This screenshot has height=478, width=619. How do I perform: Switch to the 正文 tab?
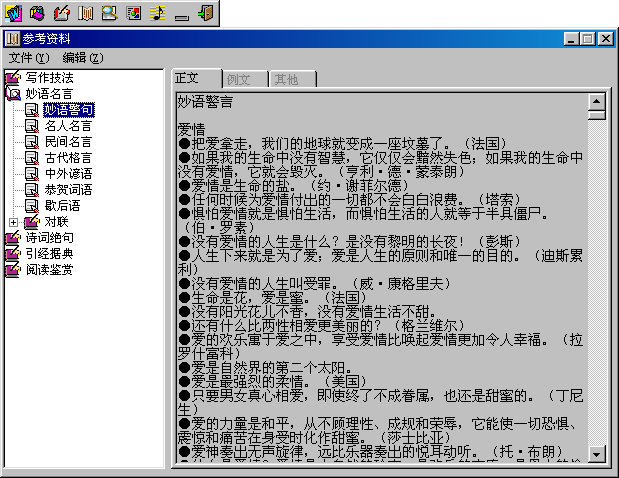[188, 78]
